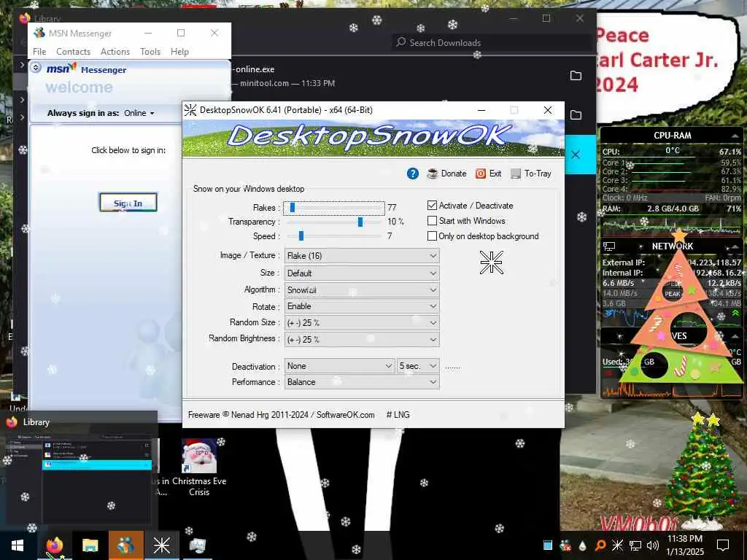Image resolution: width=747 pixels, height=560 pixels.
Task: Send DesktopSnowOK to tray with To-Tray
Action: (531, 174)
